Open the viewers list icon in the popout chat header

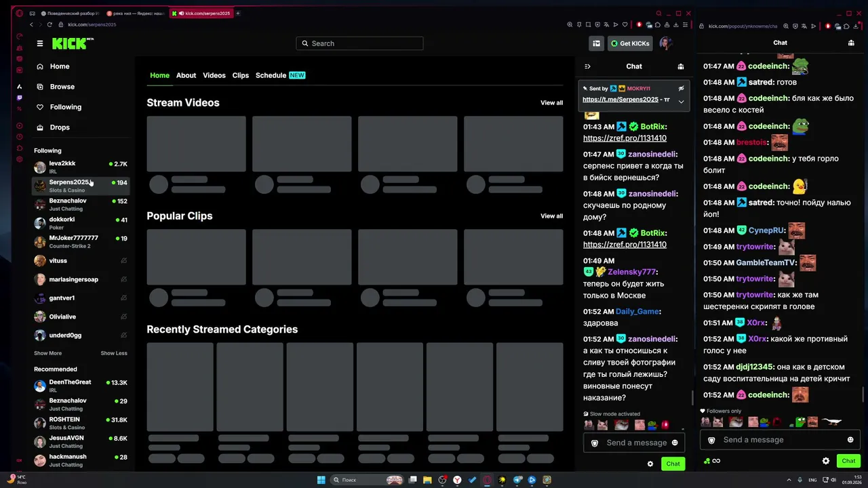click(x=851, y=43)
